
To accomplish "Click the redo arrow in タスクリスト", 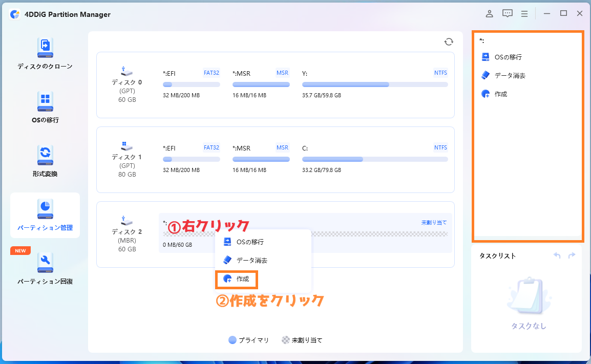I will pyautogui.click(x=572, y=255).
